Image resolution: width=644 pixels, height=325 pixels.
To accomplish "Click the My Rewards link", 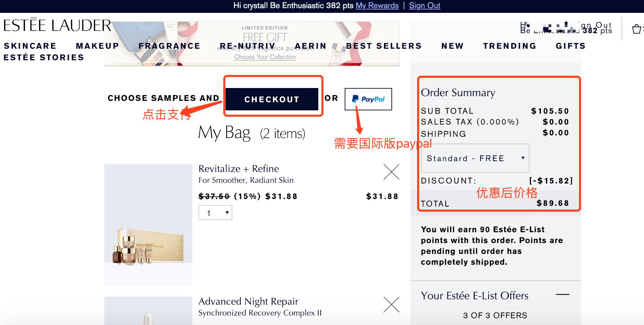I will click(377, 6).
